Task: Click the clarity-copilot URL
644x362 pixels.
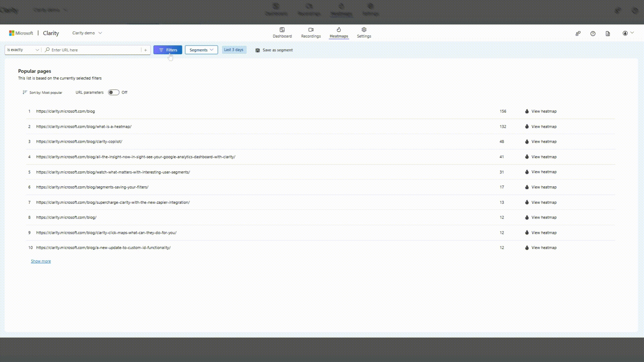Action: (79, 142)
